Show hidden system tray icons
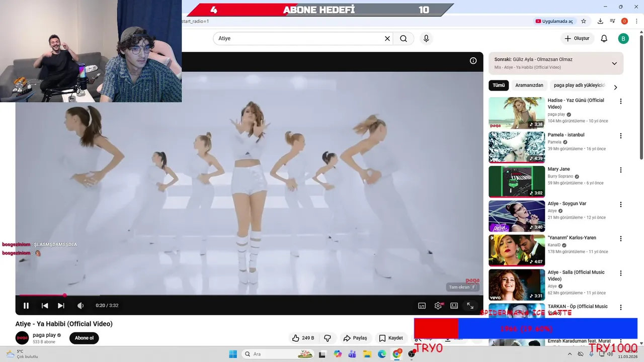 570,354
